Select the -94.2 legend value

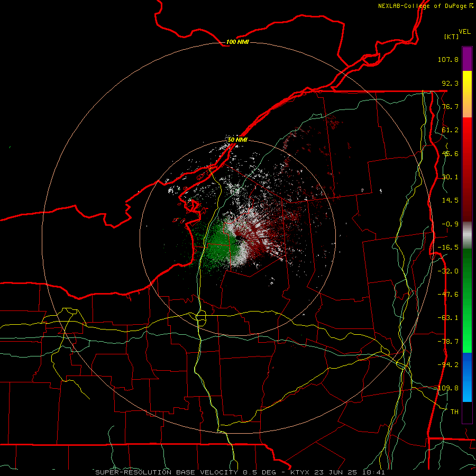pyautogui.click(x=448, y=365)
